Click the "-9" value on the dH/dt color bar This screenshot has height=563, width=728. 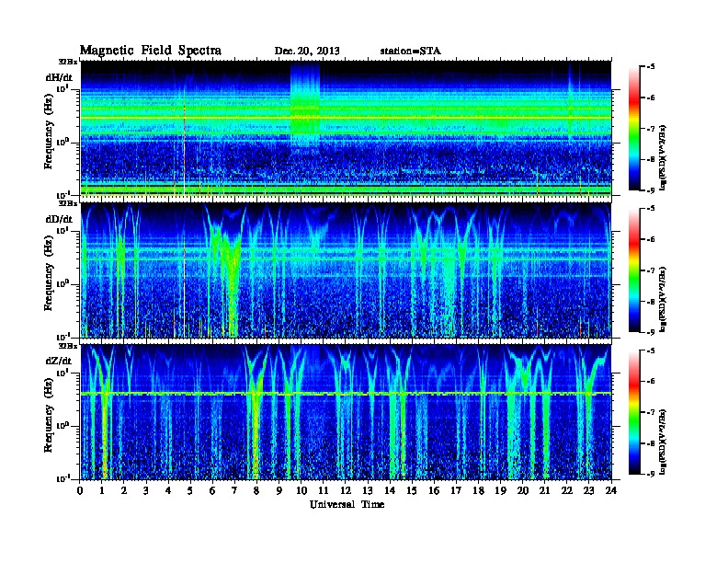pos(650,190)
